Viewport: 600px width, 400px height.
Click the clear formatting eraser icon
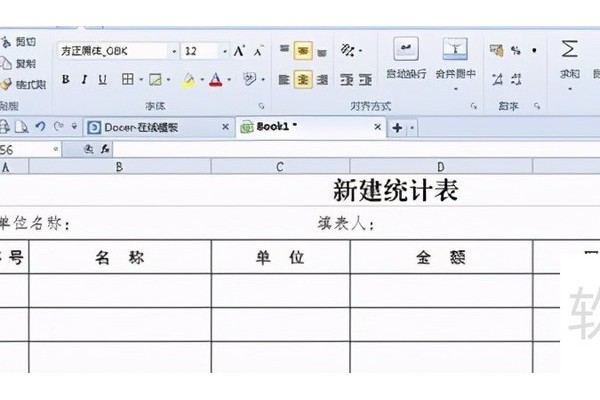tap(249, 79)
